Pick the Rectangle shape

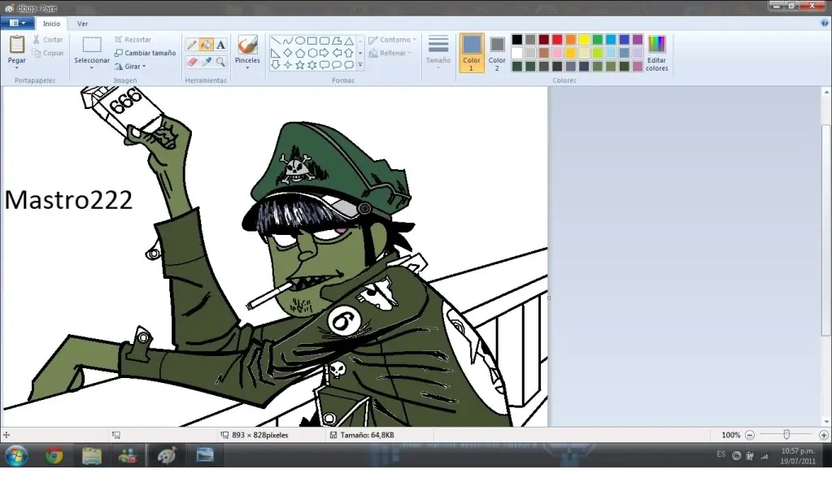312,41
